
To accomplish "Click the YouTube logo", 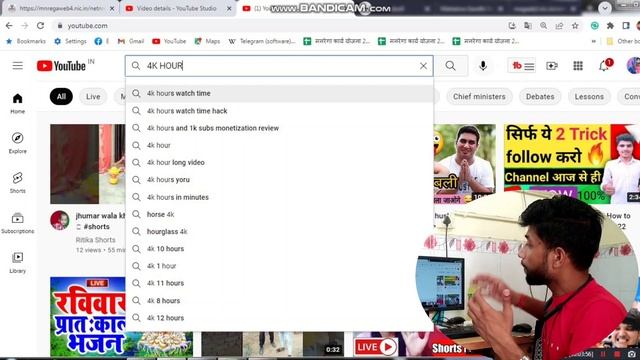I will (x=61, y=66).
